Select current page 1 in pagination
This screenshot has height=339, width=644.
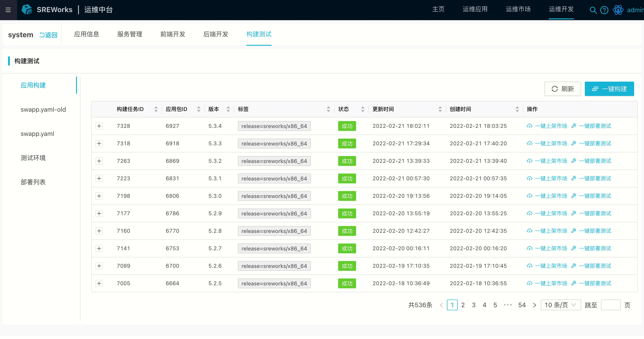(x=452, y=305)
